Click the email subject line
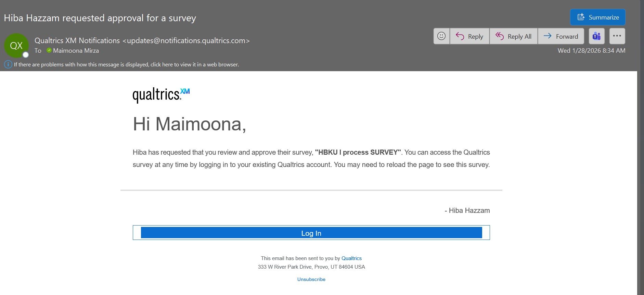 click(x=100, y=18)
